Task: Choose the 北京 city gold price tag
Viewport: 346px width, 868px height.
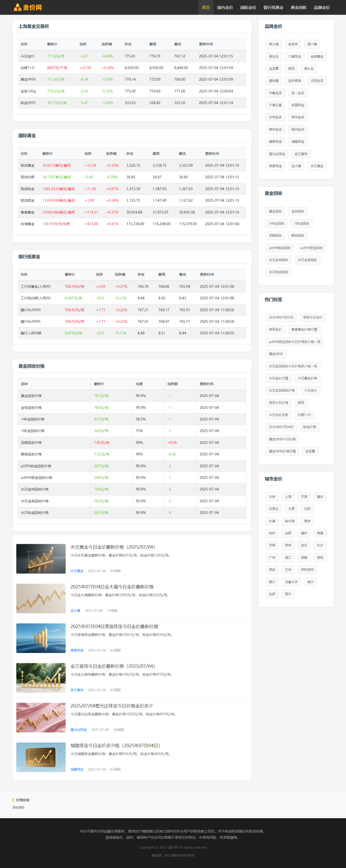Action: click(x=272, y=497)
